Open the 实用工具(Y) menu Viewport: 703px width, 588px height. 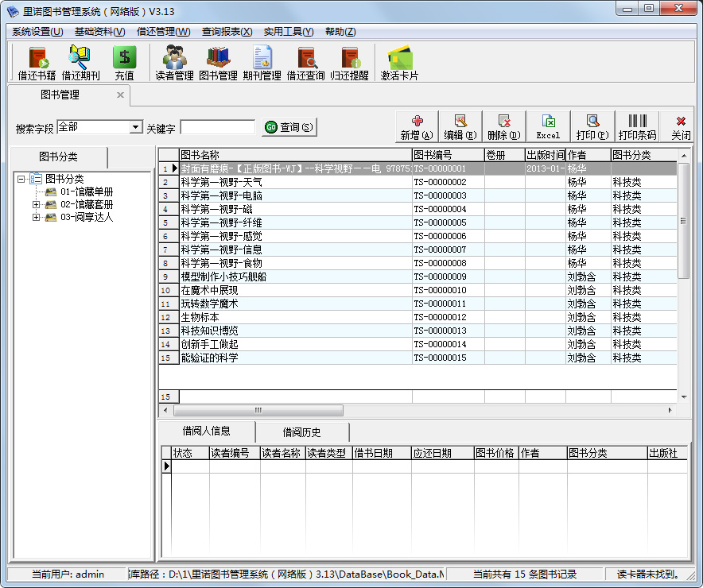coord(289,32)
